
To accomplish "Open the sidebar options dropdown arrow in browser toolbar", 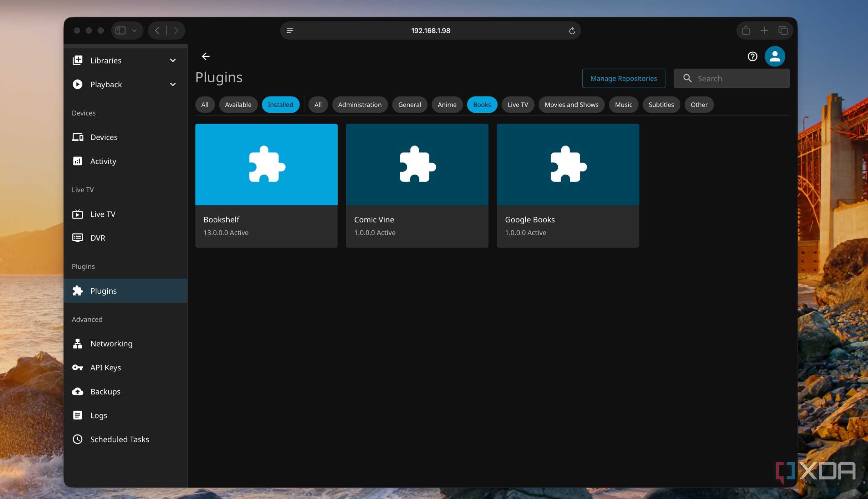I will tap(134, 31).
